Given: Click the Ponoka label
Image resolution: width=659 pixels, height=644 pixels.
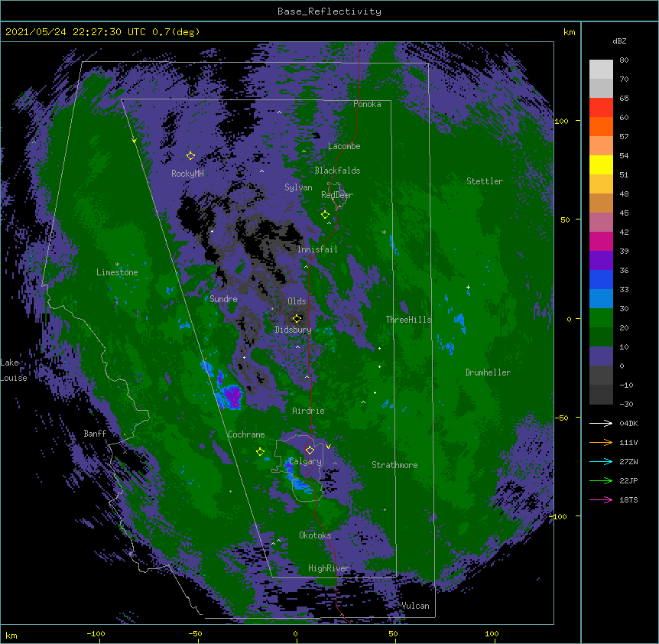Looking at the screenshot, I should point(367,104).
